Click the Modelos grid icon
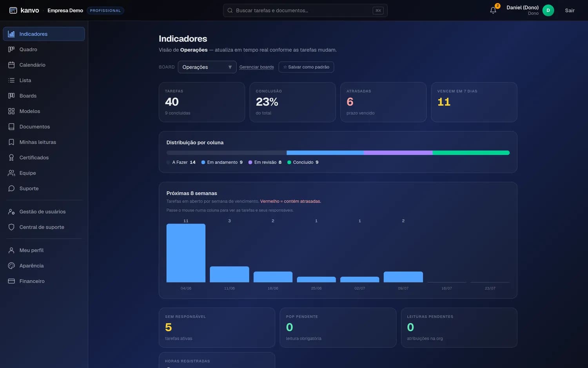The height and width of the screenshot is (368, 588). coord(11,111)
